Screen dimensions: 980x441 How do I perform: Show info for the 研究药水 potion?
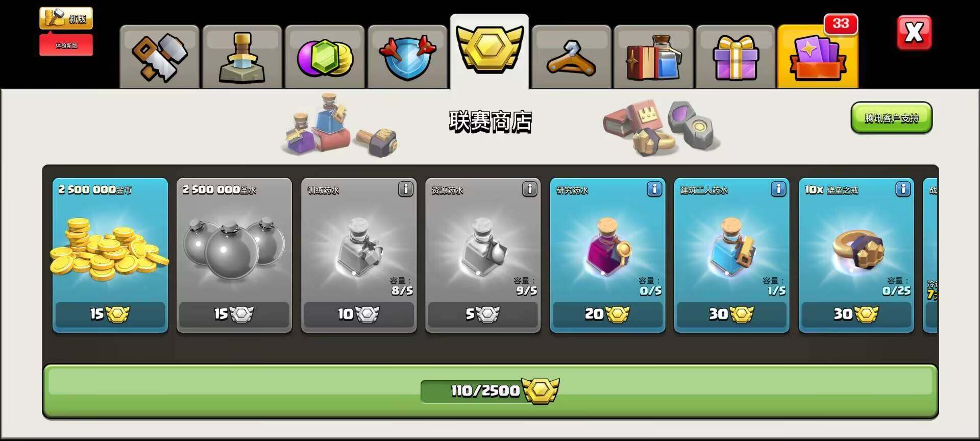[x=654, y=189]
